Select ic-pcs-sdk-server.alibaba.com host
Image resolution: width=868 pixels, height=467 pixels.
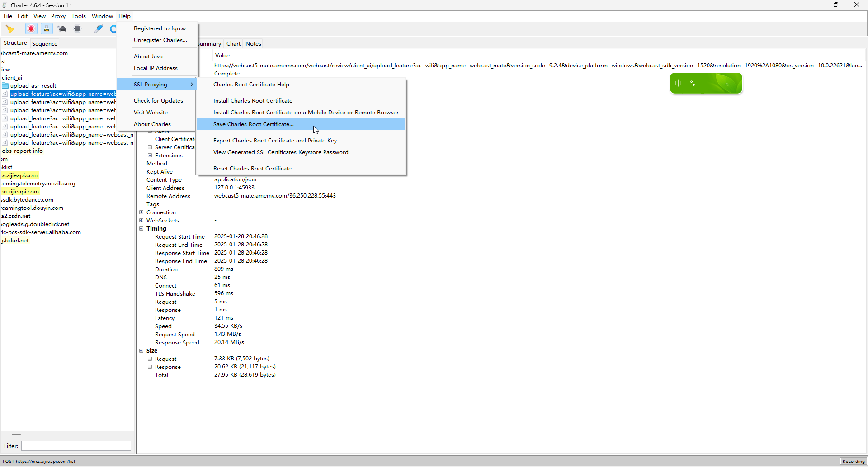41,232
